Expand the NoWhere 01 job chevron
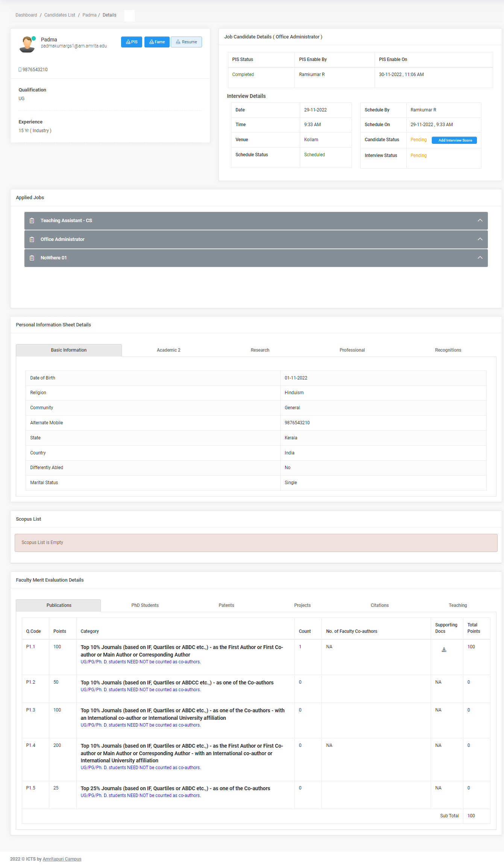The height and width of the screenshot is (867, 504). (480, 258)
